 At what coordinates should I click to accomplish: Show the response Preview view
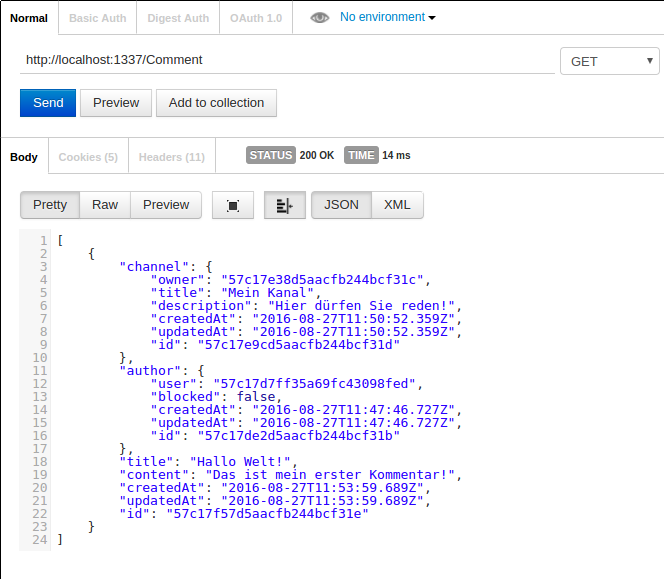point(166,205)
